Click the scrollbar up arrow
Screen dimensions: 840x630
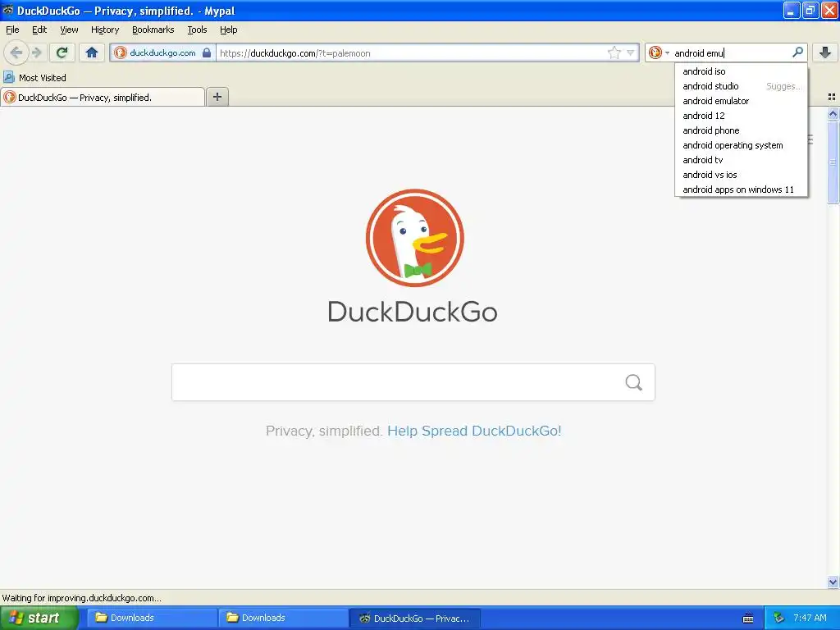coord(833,113)
